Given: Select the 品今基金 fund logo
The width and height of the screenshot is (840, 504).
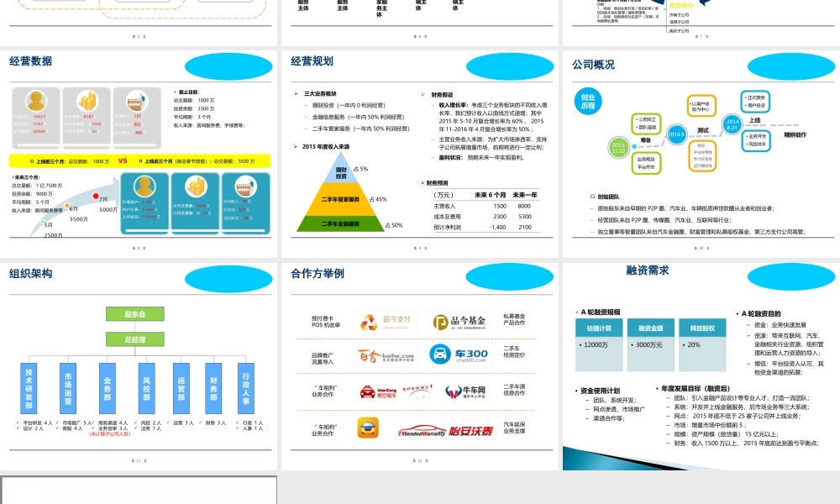Looking at the screenshot, I should pyautogui.click(x=459, y=322).
